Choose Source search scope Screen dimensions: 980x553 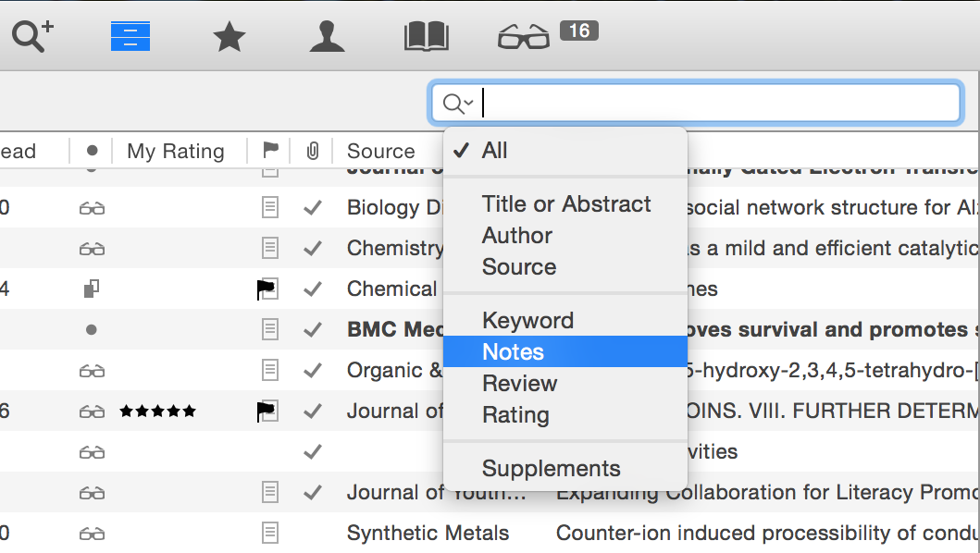point(565,267)
